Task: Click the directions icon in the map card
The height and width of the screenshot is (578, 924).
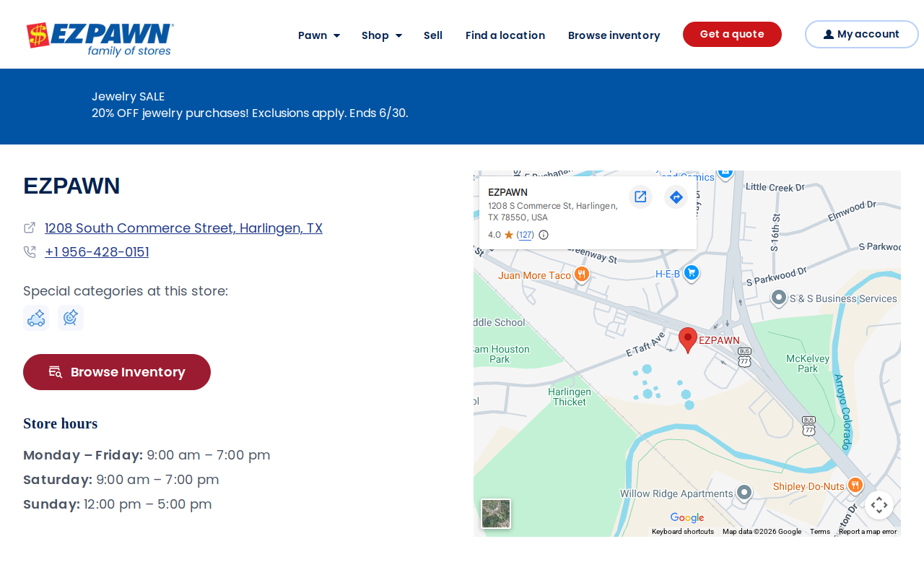Action: [x=676, y=197]
